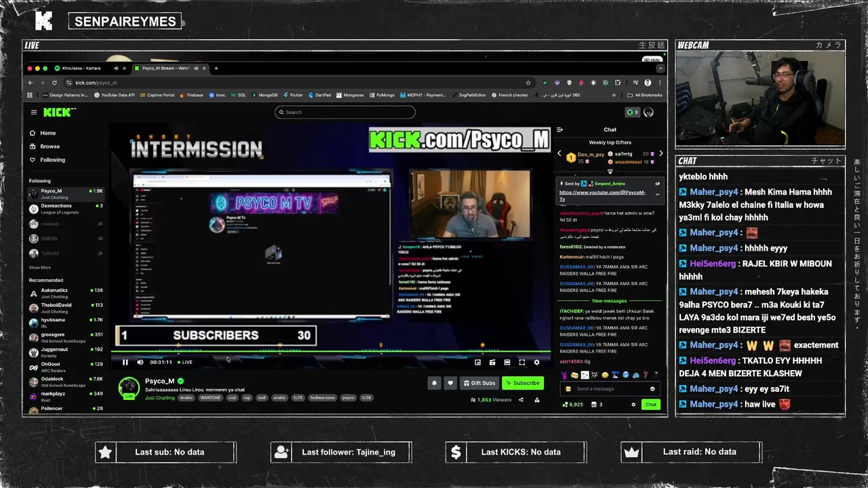Share the stream via share icon
This screenshot has height=488, width=868.
point(521,400)
